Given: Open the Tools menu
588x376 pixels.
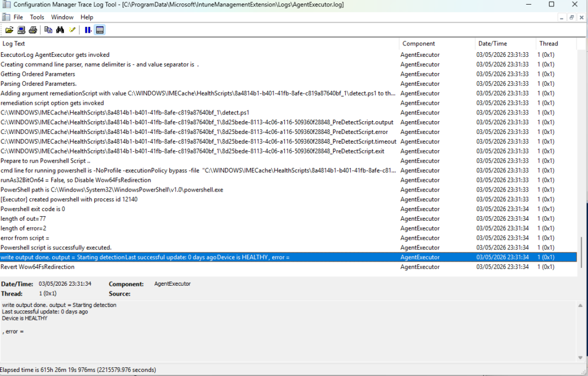Looking at the screenshot, I should pyautogui.click(x=37, y=17).
